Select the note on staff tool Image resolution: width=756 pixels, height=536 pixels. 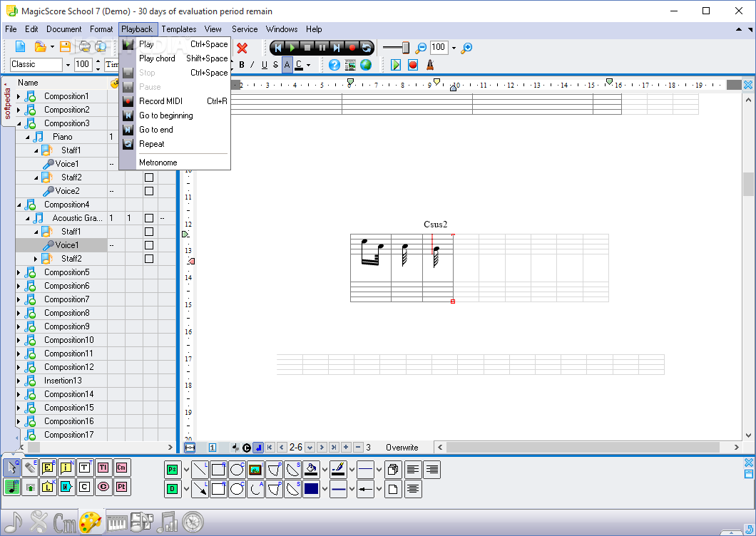pyautogui.click(x=11, y=487)
